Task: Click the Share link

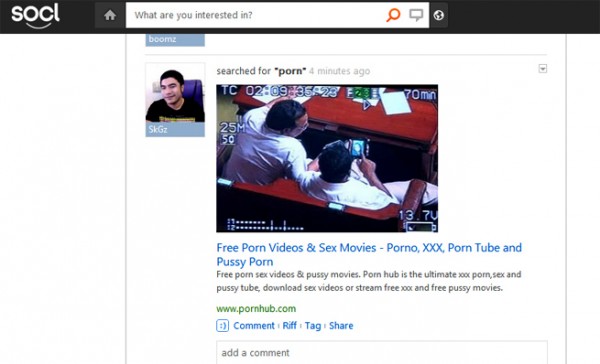Action: (x=341, y=326)
